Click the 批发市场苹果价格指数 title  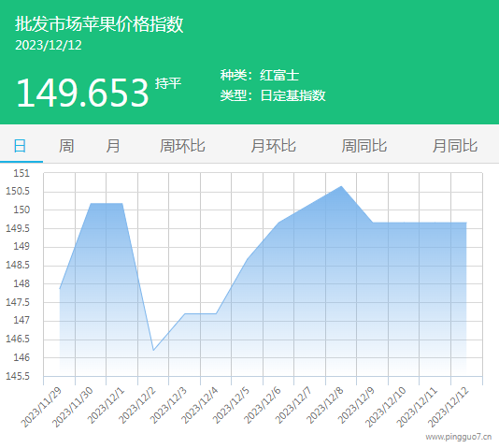99,24
